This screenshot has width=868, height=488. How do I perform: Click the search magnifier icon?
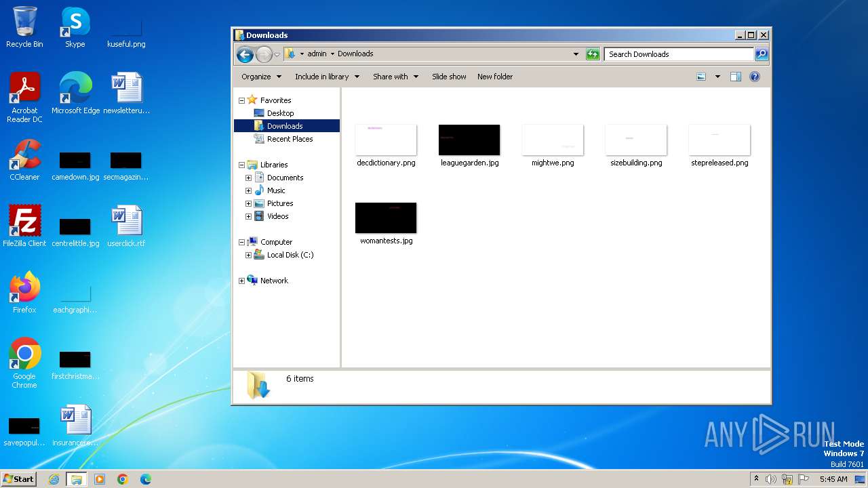pyautogui.click(x=762, y=54)
